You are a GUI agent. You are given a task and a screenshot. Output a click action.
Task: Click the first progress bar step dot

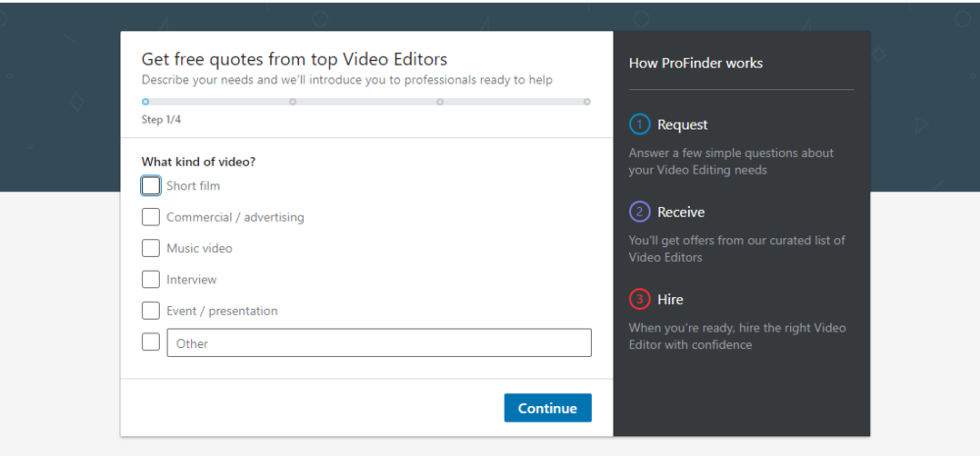[x=146, y=101]
